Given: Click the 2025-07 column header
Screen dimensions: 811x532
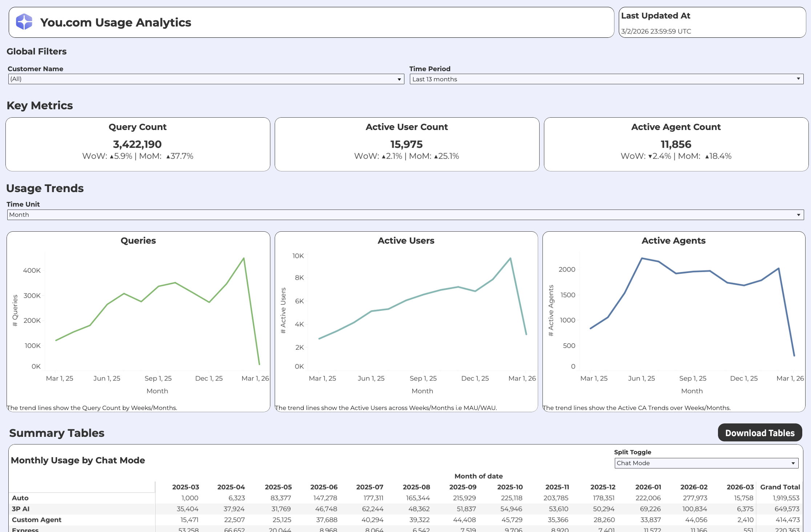Looking at the screenshot, I should 370,487.
